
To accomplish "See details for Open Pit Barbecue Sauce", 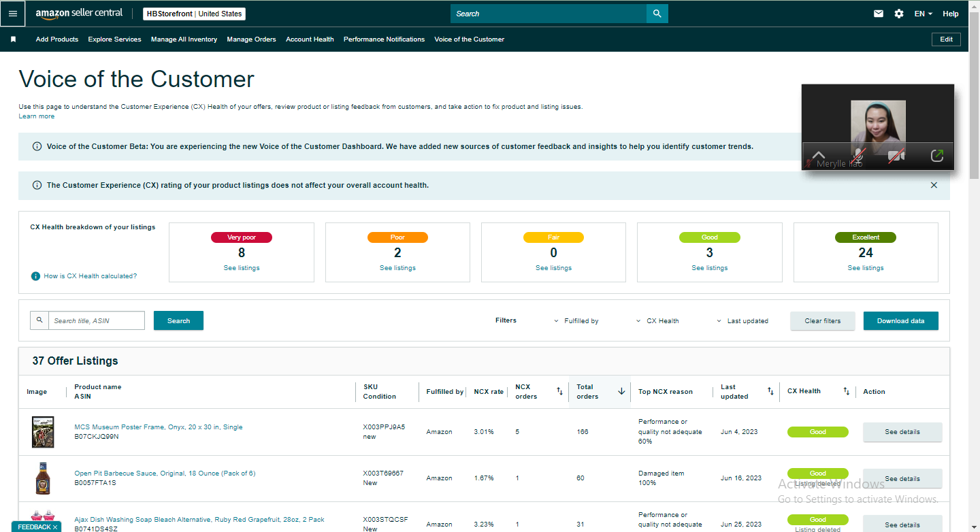I will click(902, 478).
